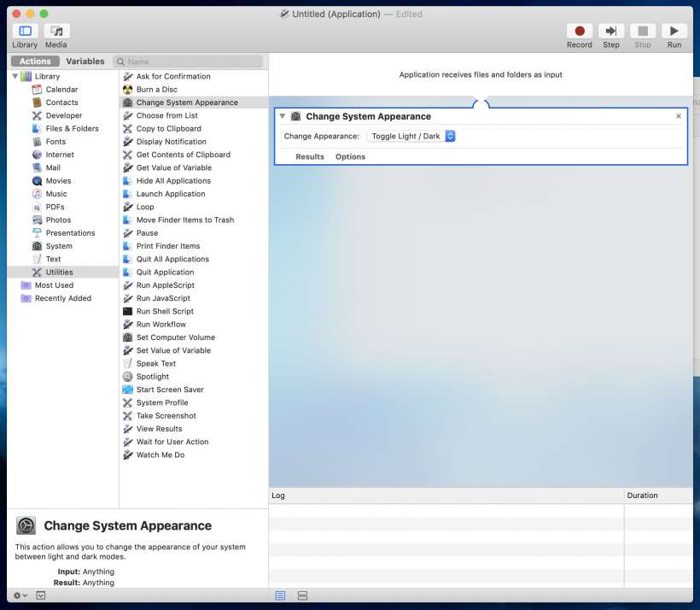Collapse the Change System Appearance action
700x610 pixels.
tap(283, 116)
